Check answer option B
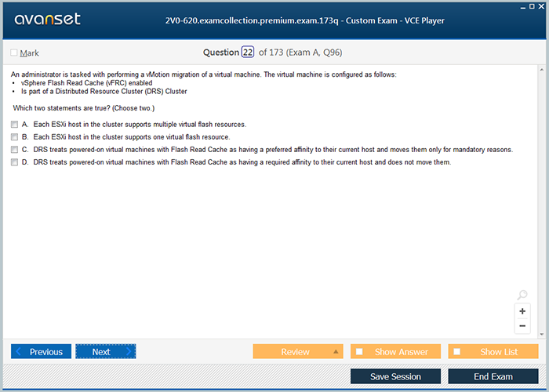Screen dimensions: 549x392 [x=14, y=137]
